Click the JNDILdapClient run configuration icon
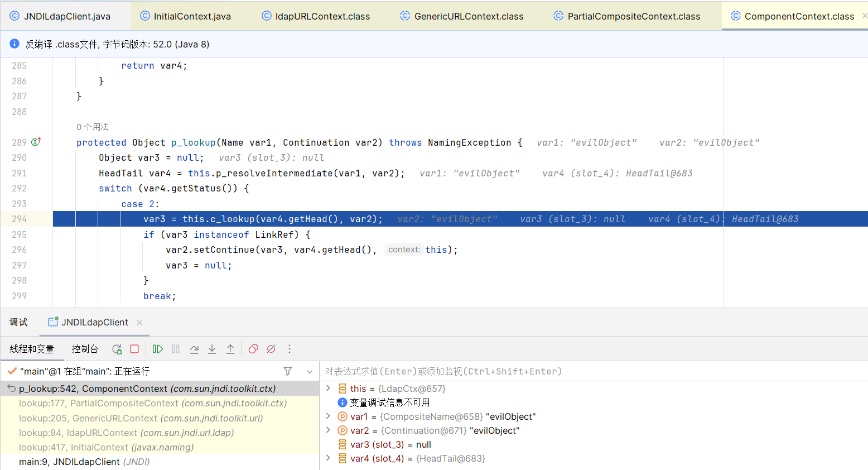 [53, 322]
